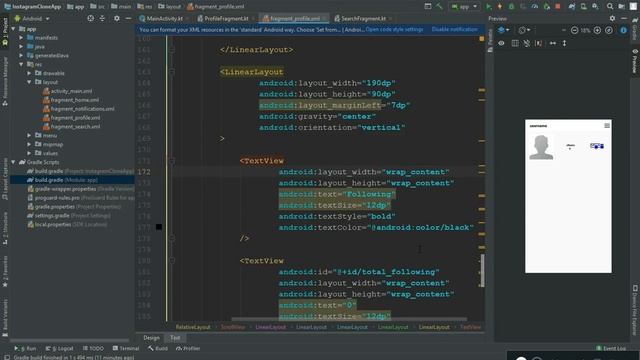Viewport: 640px width, 360px height.
Task: Stop the running app with red square
Action: tap(558, 7)
